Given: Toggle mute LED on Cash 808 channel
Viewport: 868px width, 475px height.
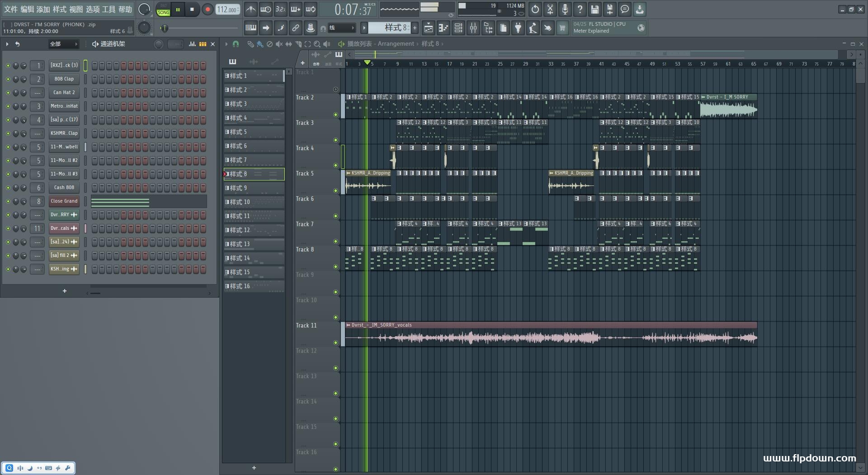Looking at the screenshot, I should [8, 188].
